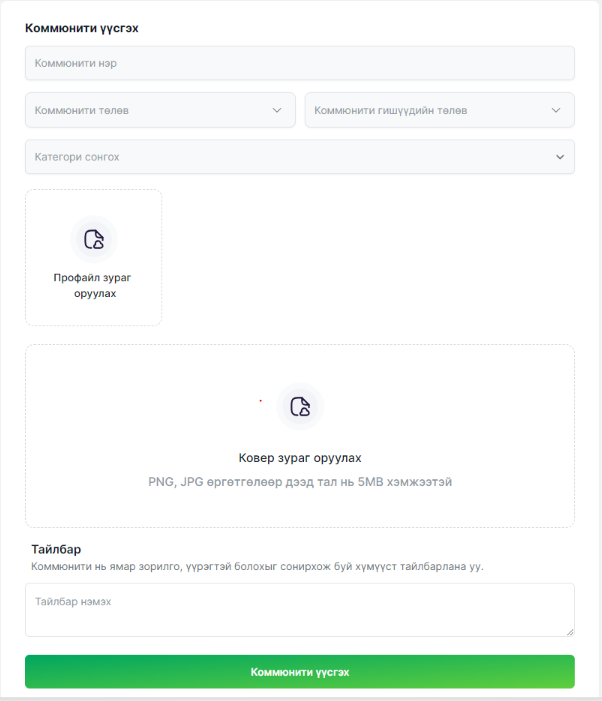Click the cover image upload icon
602x701 pixels.
[x=299, y=406]
